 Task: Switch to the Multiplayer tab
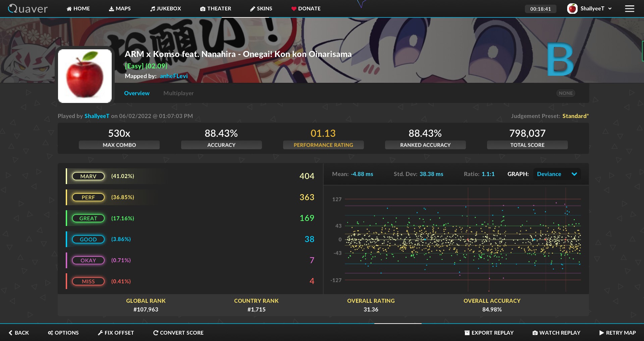click(x=178, y=93)
